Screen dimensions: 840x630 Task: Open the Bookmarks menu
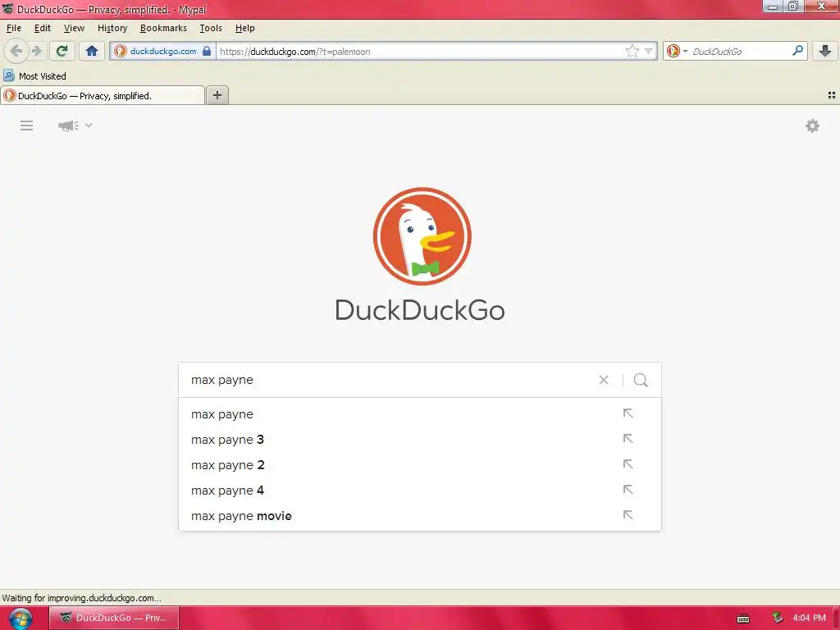pos(163,28)
